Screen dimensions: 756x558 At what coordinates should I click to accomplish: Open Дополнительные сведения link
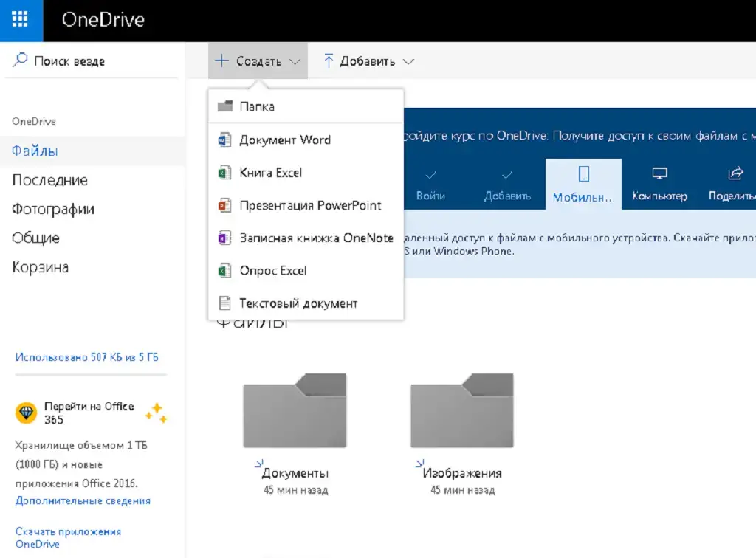pos(83,500)
